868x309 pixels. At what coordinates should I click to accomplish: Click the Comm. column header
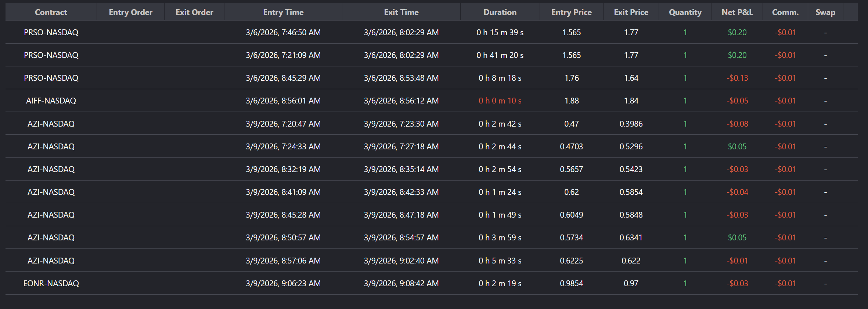[785, 12]
